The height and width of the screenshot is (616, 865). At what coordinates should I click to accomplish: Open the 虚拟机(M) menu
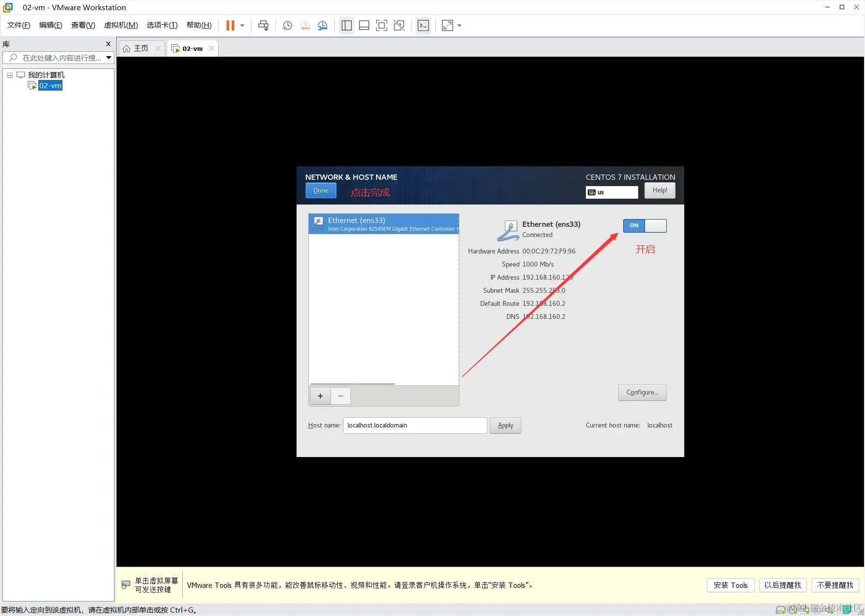[x=121, y=25]
